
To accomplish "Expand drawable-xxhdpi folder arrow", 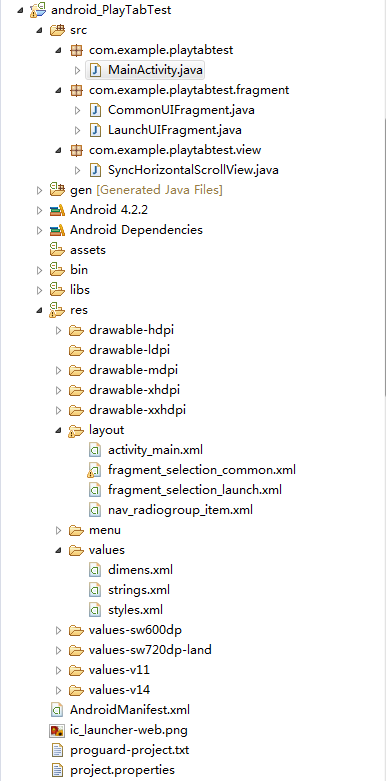I will [58, 410].
